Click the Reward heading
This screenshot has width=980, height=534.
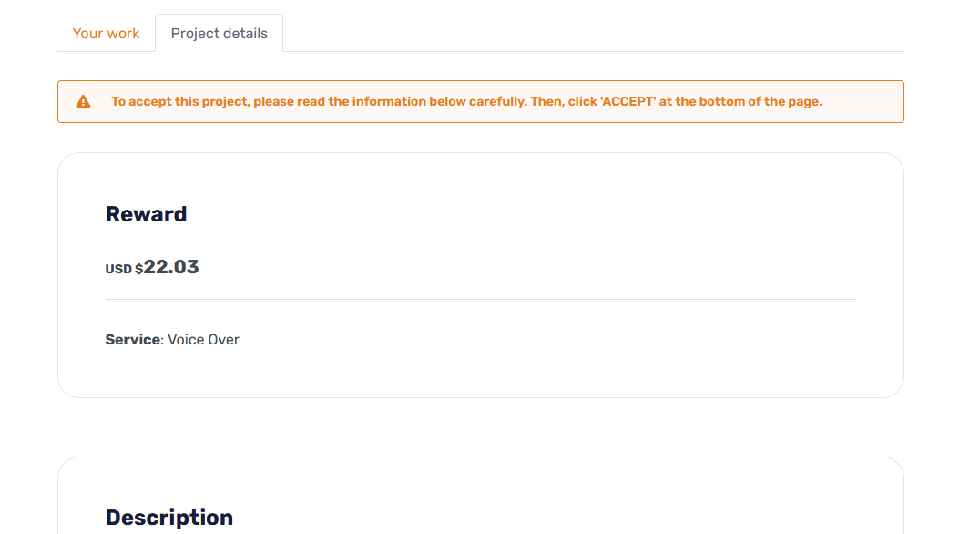tap(146, 214)
